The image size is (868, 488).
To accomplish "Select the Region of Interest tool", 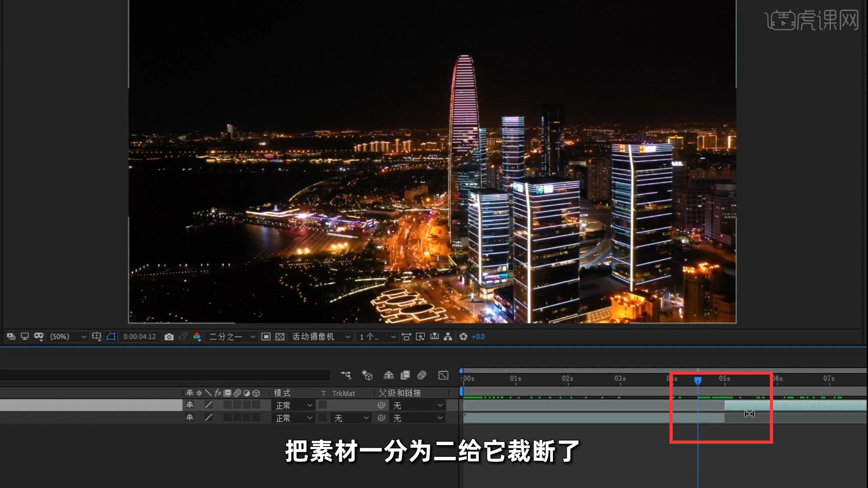I will tap(265, 337).
